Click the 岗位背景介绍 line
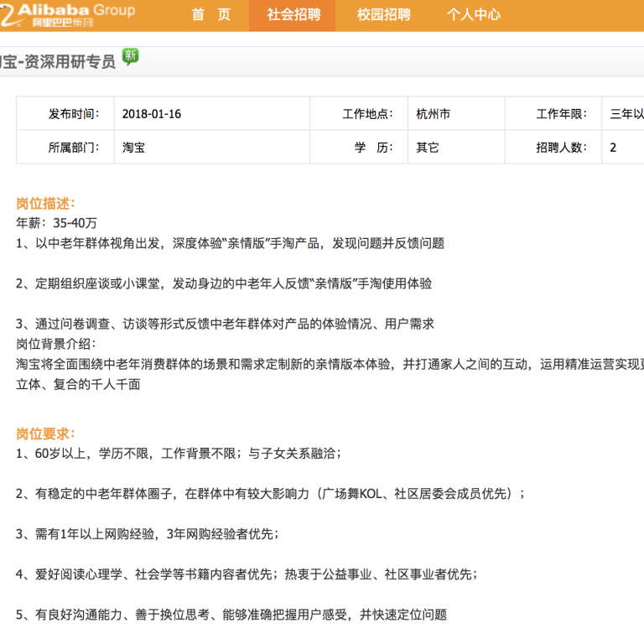The height and width of the screenshot is (644, 644). [56, 344]
